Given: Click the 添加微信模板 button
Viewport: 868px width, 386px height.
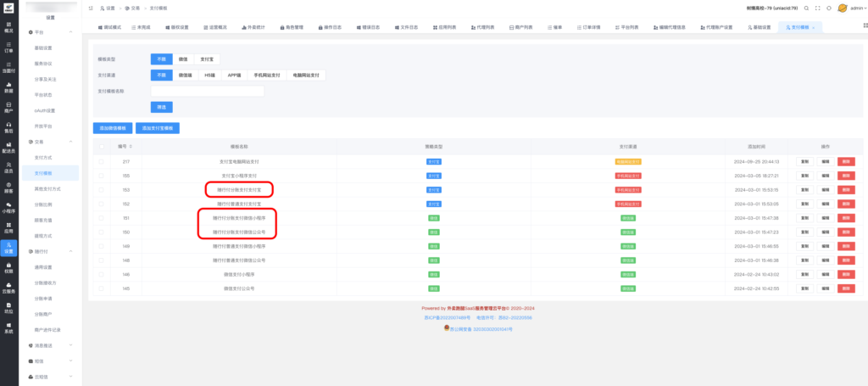Looking at the screenshot, I should click(x=111, y=127).
